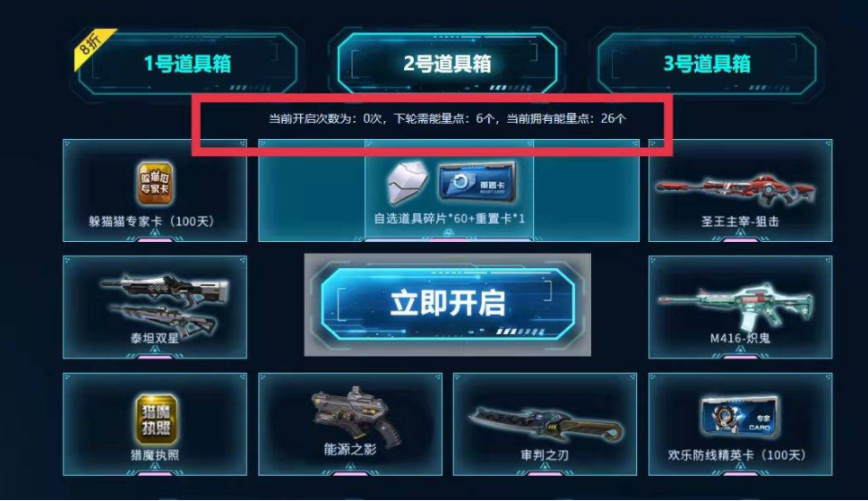Click the 自选道具碎片*60+重置卡*1 label
Screen dimensions: 868x501
tap(449, 219)
